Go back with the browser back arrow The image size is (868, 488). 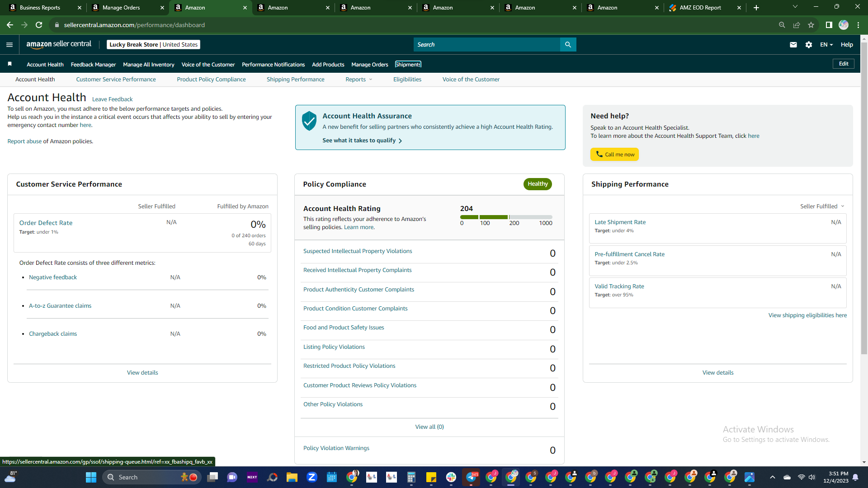(x=10, y=25)
